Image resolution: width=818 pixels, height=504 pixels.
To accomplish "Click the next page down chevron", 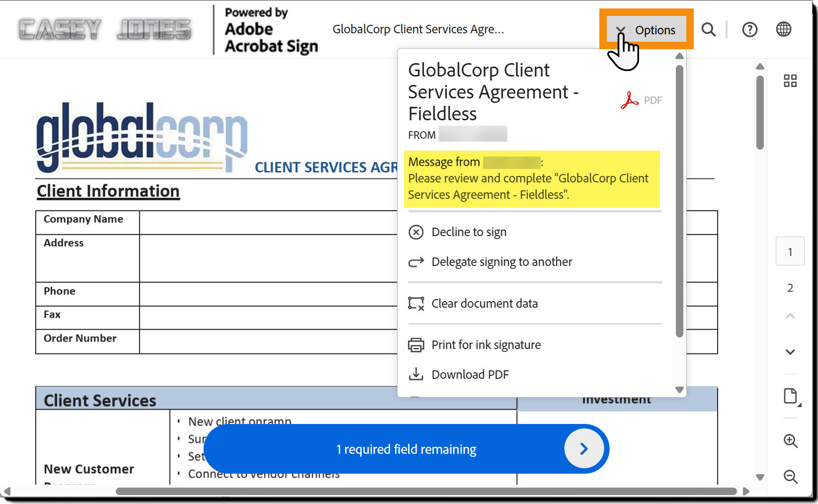I will click(790, 352).
